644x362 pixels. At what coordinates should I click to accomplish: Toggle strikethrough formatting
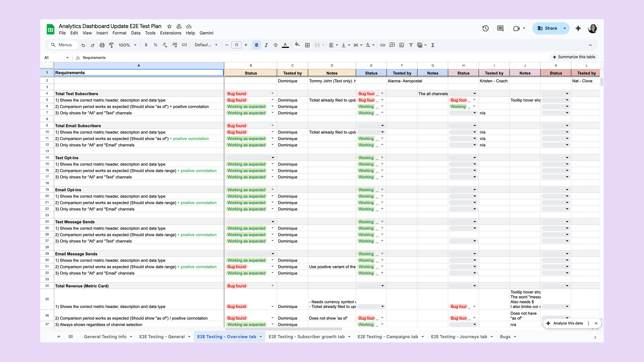pyautogui.click(x=275, y=45)
